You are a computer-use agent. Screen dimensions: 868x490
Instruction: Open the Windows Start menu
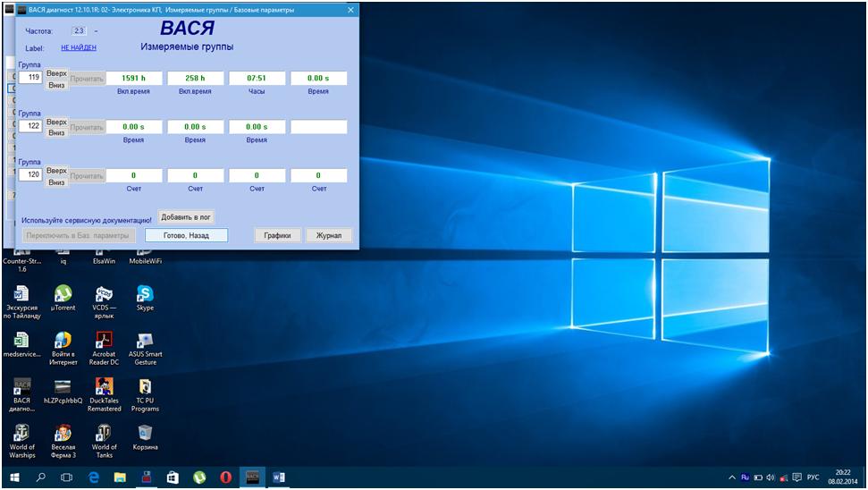click(14, 477)
